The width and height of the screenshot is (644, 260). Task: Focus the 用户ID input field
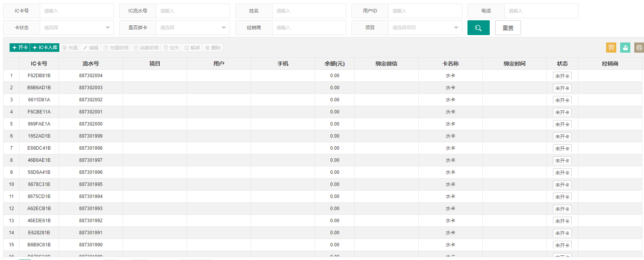click(425, 11)
